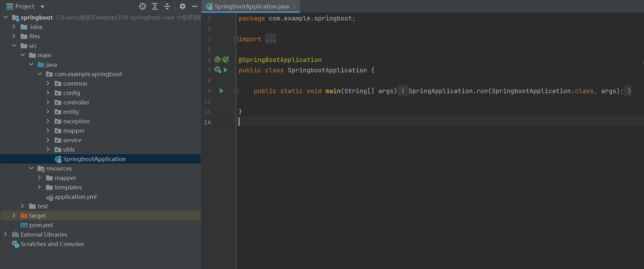Expand the config package
Image resolution: width=644 pixels, height=269 pixels.
pyautogui.click(x=48, y=93)
